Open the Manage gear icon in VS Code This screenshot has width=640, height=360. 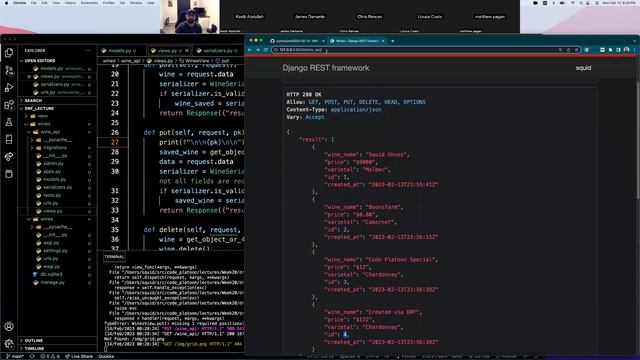click(9, 344)
